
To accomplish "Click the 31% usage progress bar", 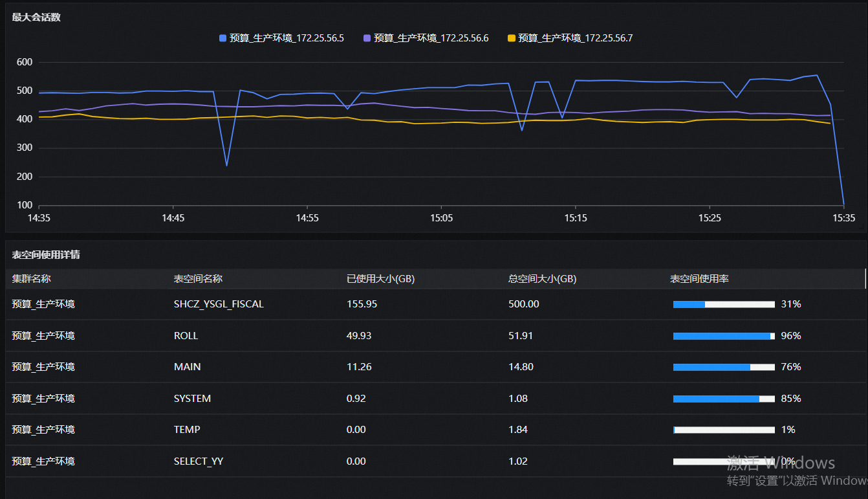I will 724,304.
